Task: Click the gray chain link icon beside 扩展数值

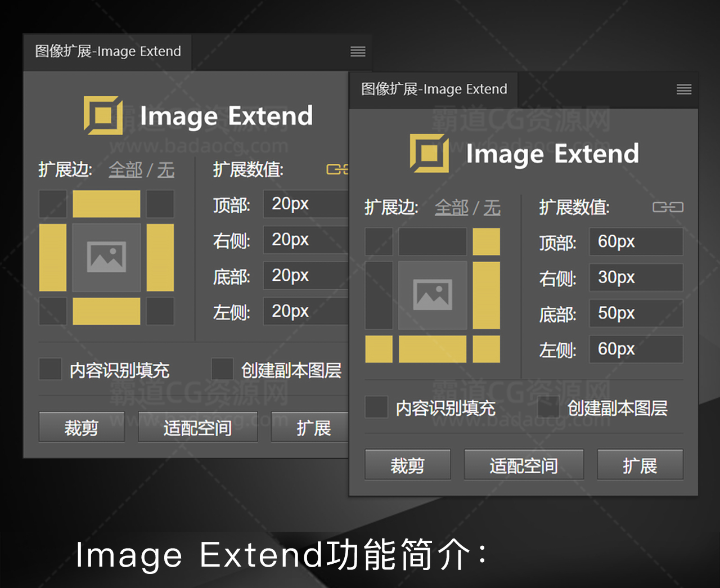Action: click(668, 208)
